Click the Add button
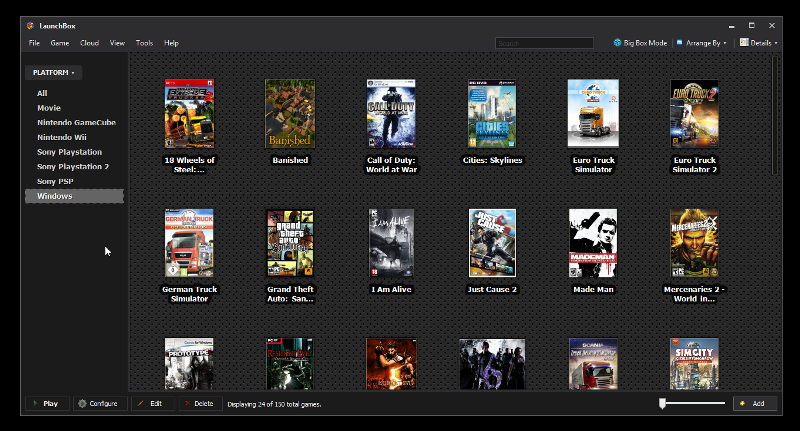Image resolution: width=800 pixels, height=431 pixels. pos(755,403)
